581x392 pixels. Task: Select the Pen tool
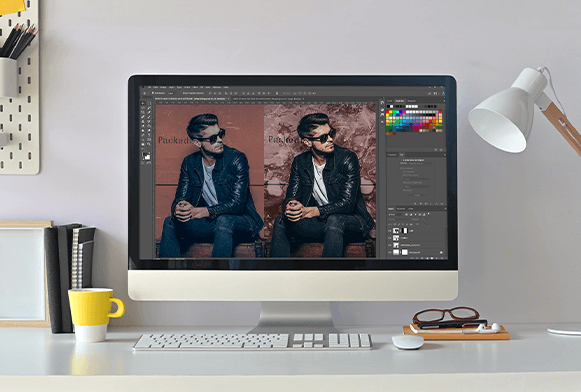pyautogui.click(x=143, y=135)
